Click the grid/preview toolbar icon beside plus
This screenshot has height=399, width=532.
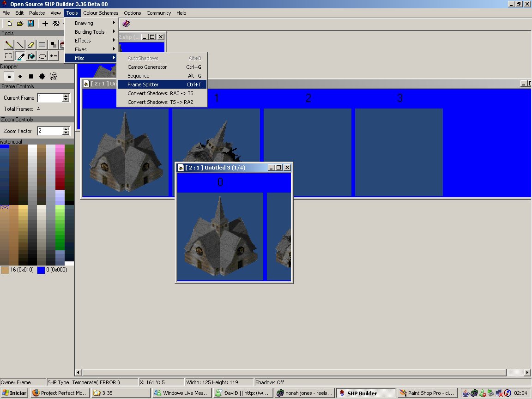[x=56, y=24]
